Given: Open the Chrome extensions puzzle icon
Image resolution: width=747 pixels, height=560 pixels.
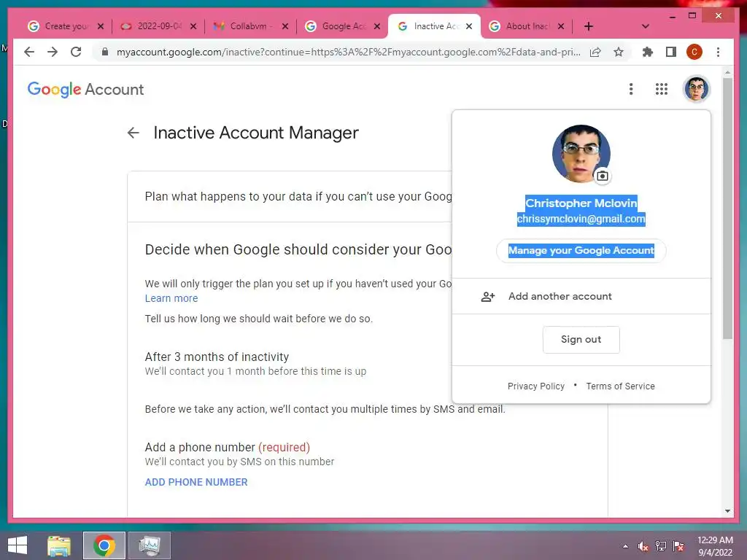Looking at the screenshot, I should 648,52.
